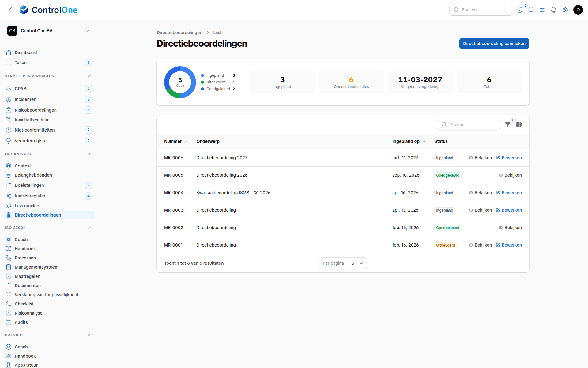Click Kwartaalbeoordeling ISMS - Q1 2026 row text
The height and width of the screenshot is (368, 588).
pyautogui.click(x=233, y=193)
